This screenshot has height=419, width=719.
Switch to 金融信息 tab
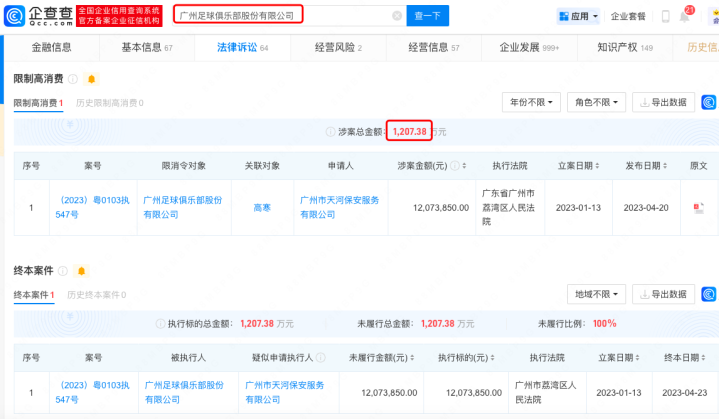point(51,48)
